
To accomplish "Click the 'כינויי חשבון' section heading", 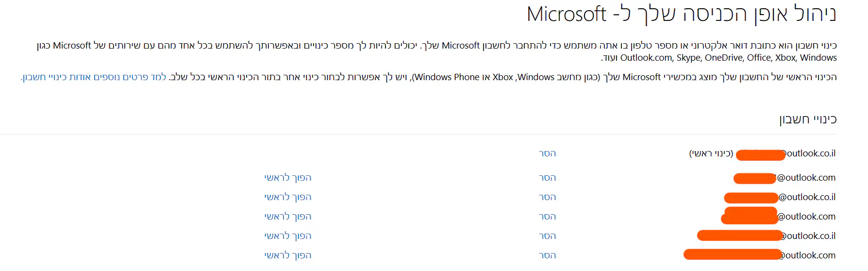I will (808, 119).
